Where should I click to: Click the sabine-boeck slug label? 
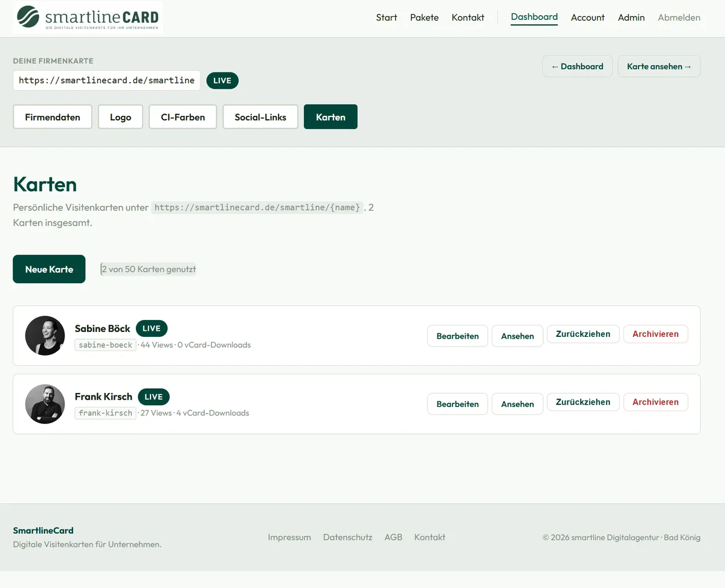coord(106,345)
